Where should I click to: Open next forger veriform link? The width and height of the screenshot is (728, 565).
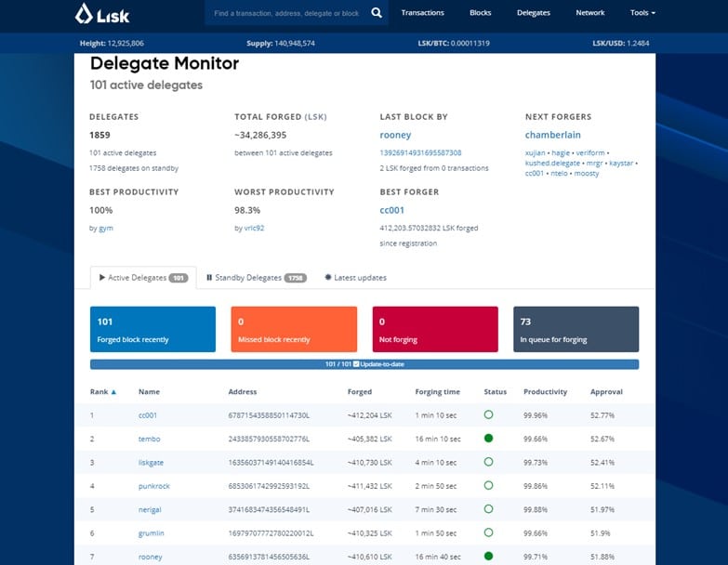pyautogui.click(x=590, y=152)
